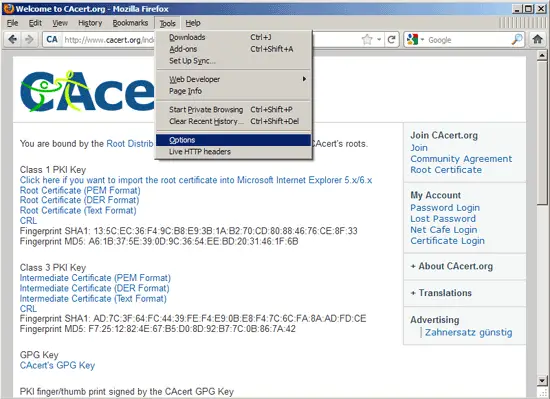This screenshot has width=550, height=399.
Task: Open the Edit menu
Action: click(x=35, y=23)
